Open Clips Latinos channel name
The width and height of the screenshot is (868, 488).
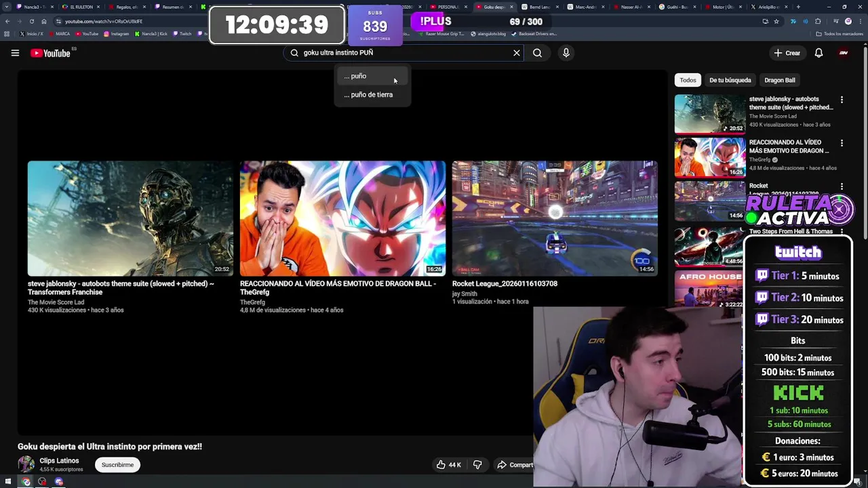59,461
